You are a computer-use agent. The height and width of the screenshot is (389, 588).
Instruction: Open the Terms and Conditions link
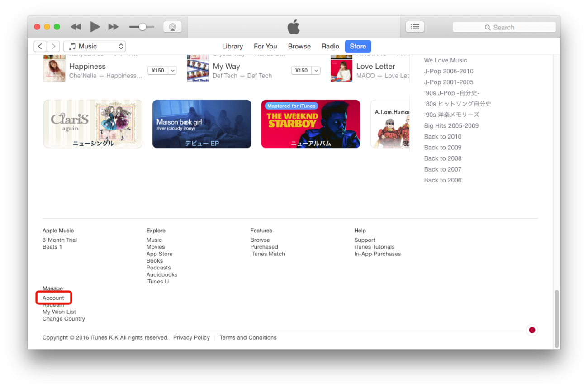point(248,337)
